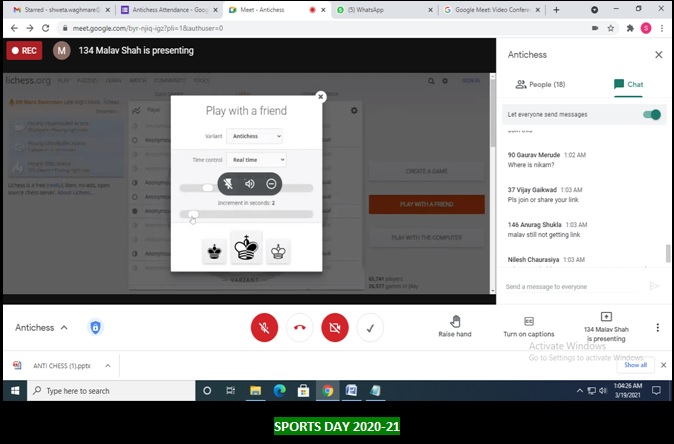Click PLAY WITH THE COMPUTER button
This screenshot has width=674, height=444.
pyautogui.click(x=426, y=237)
